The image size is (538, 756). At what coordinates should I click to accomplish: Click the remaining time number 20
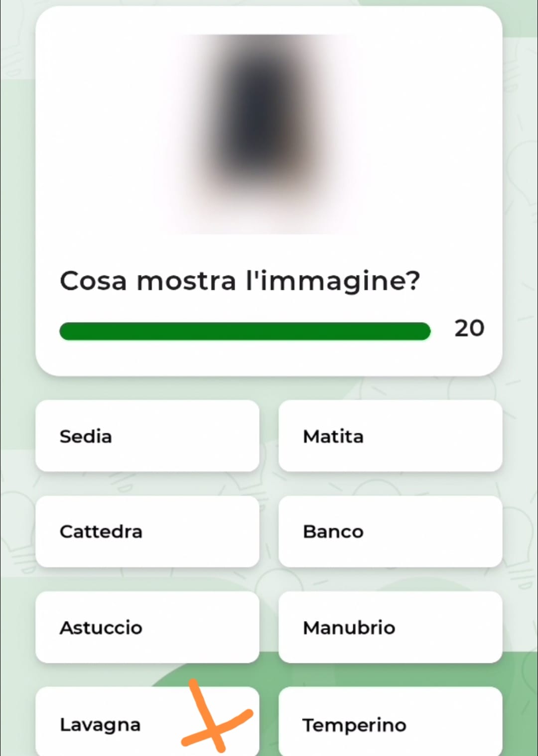469,328
